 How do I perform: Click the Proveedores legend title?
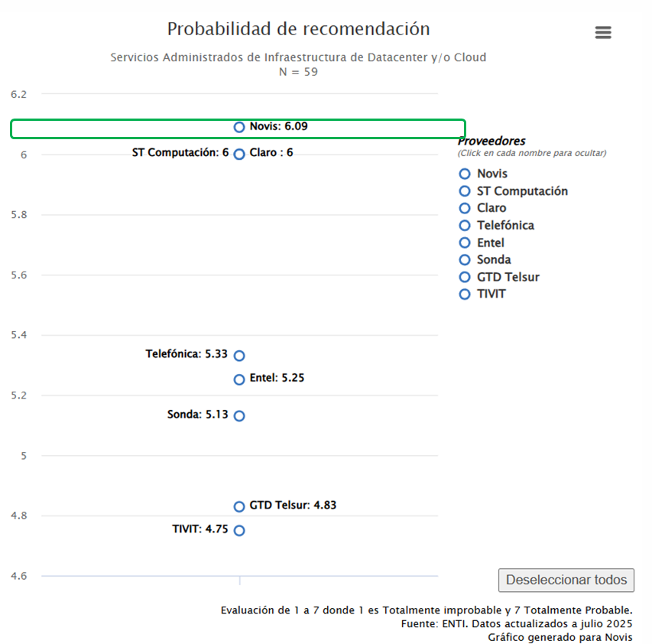tap(491, 141)
